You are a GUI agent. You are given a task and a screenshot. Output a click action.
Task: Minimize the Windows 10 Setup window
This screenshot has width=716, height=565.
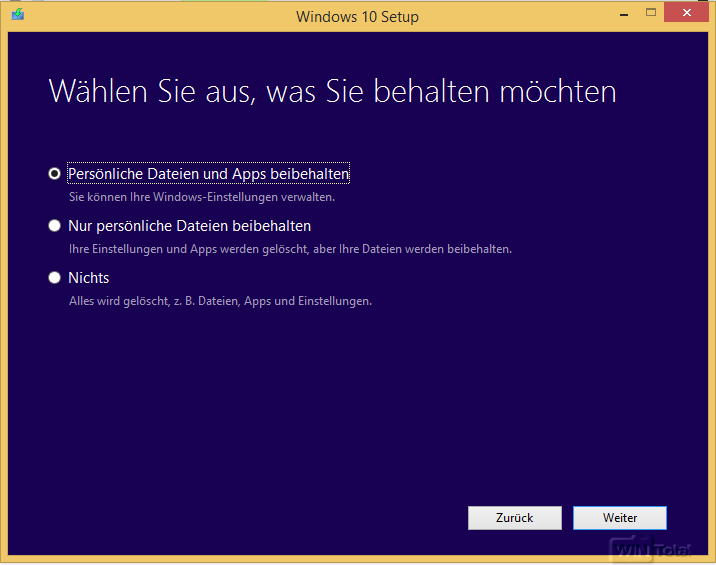pos(624,13)
